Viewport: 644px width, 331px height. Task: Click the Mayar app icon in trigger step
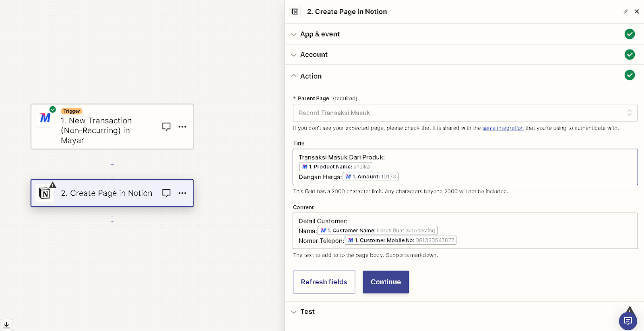pyautogui.click(x=45, y=118)
